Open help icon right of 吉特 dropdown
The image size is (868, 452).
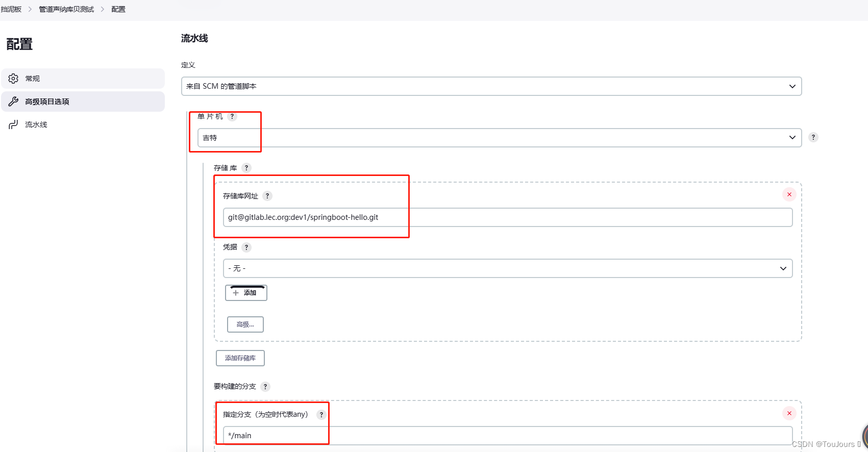pyautogui.click(x=813, y=137)
